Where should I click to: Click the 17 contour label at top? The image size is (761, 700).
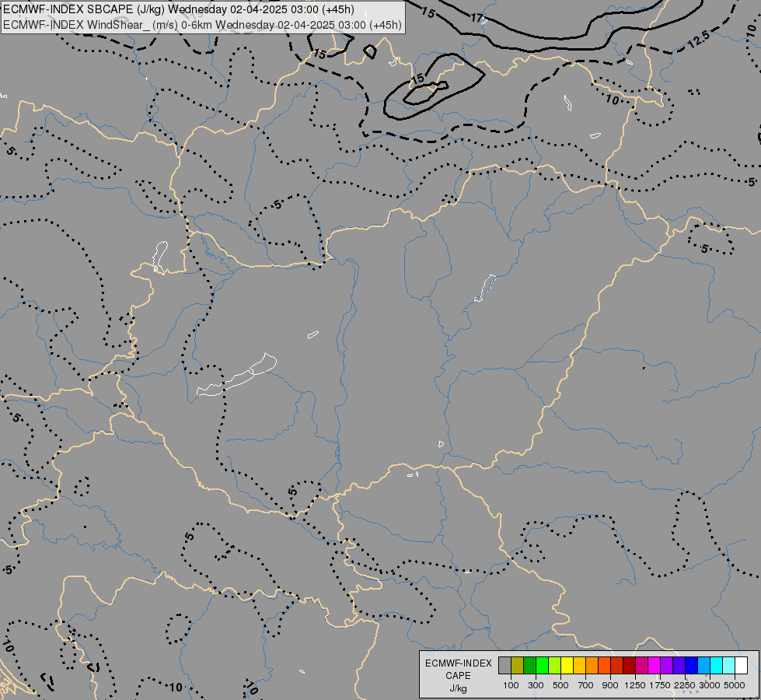tap(477, 18)
